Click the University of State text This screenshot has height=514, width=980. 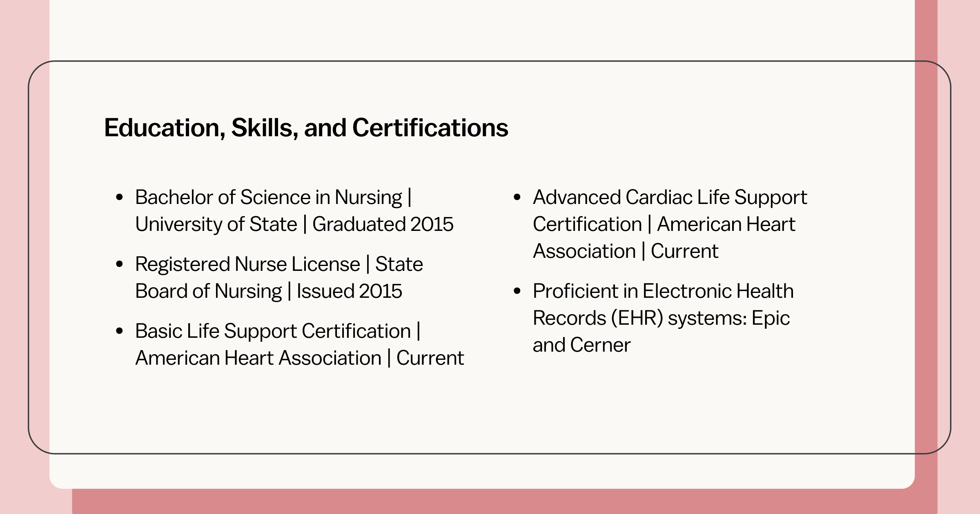click(x=216, y=224)
